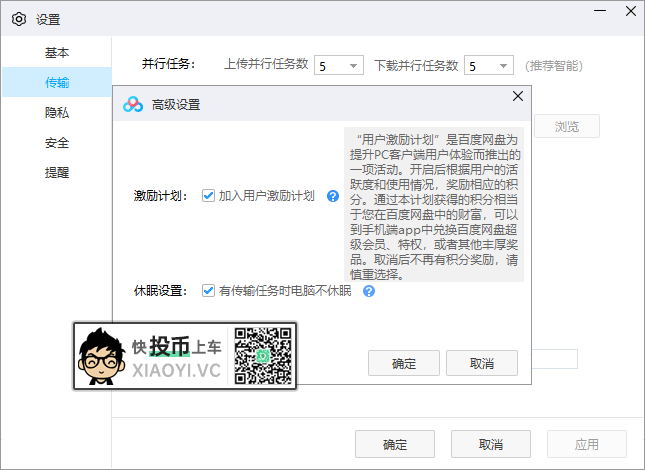Open 下载并行任务数 dropdown
Screen dimensions: 645x470
coord(489,65)
